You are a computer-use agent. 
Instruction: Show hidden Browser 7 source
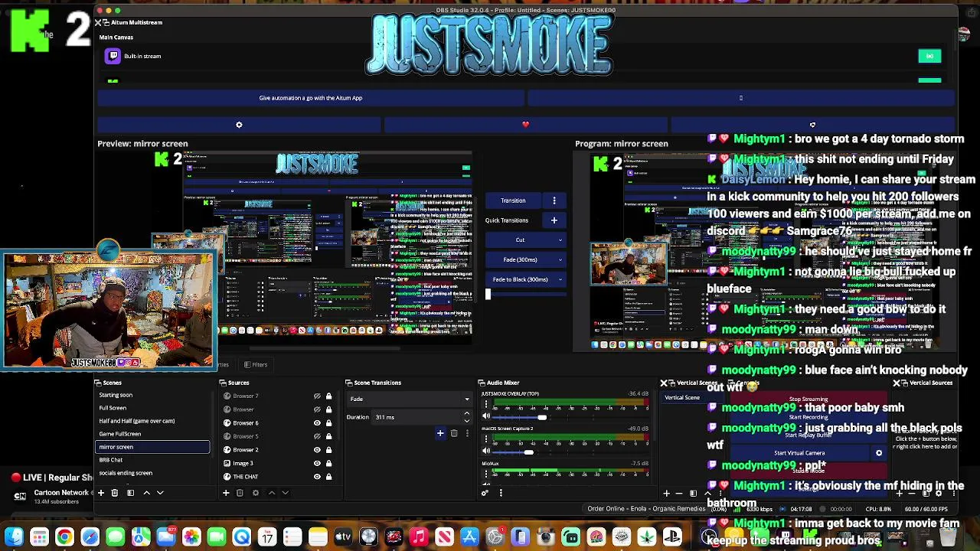(x=317, y=396)
